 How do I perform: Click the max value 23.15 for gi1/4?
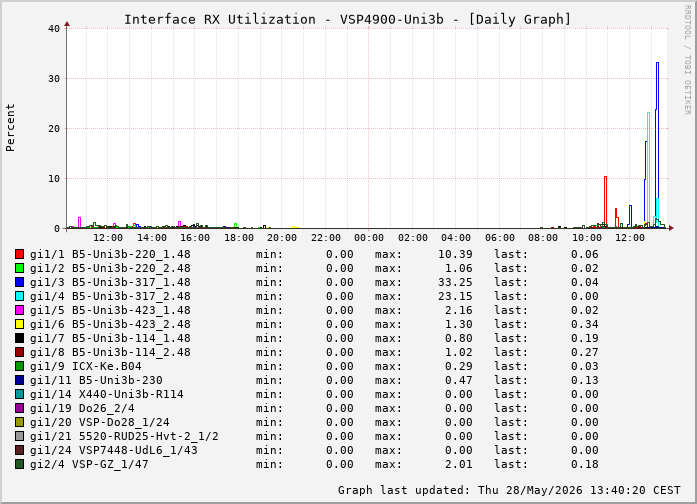[x=455, y=296]
